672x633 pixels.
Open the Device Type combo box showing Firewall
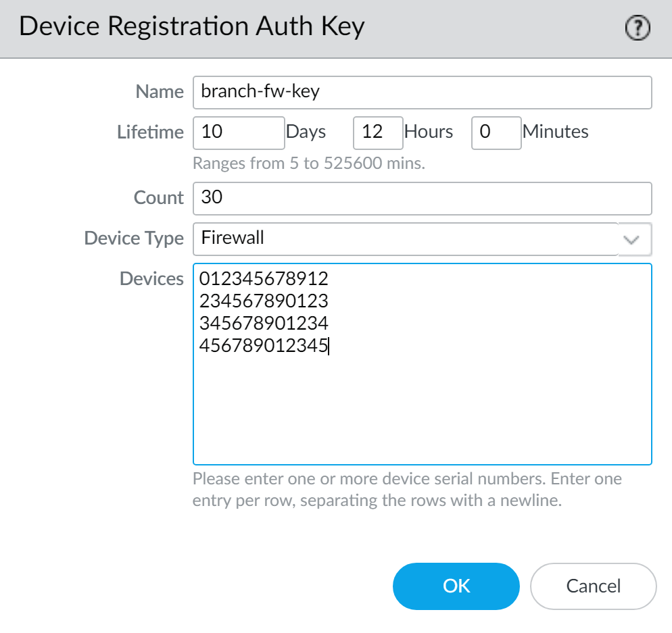coord(406,238)
